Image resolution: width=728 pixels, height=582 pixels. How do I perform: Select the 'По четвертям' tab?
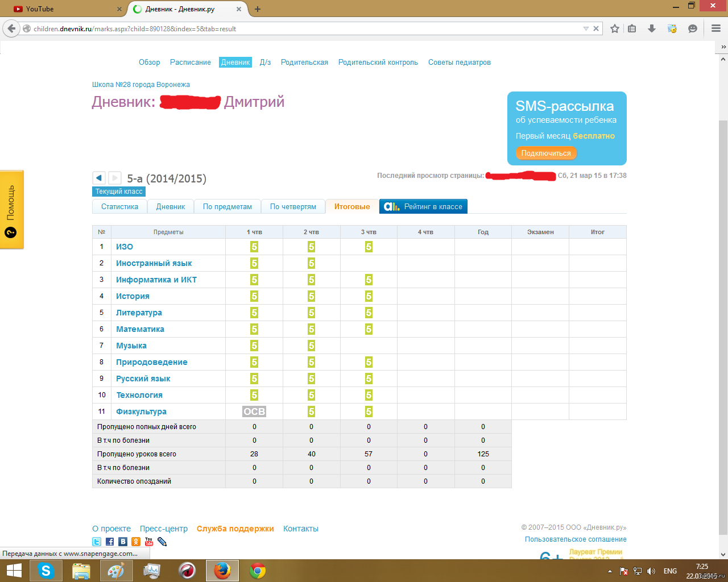tap(293, 207)
